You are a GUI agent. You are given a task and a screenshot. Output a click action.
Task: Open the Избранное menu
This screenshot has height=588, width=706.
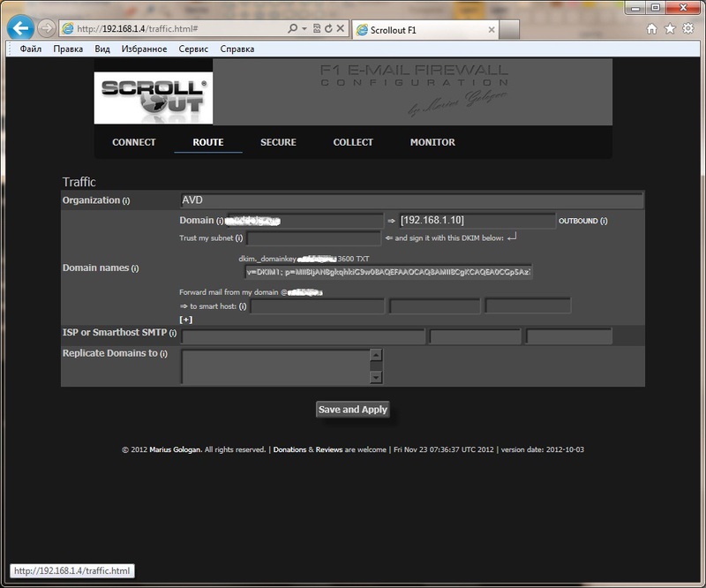pyautogui.click(x=144, y=49)
